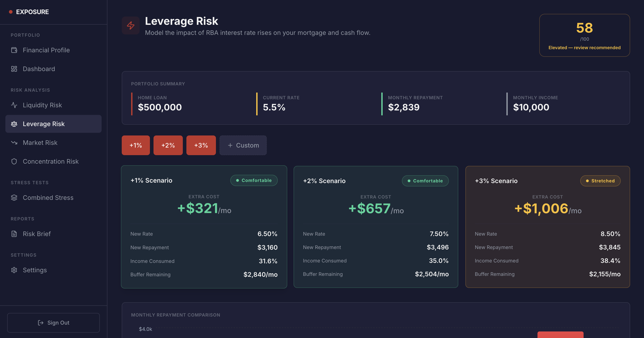
Task: Click the Dashboard grid icon
Action: [x=14, y=69]
